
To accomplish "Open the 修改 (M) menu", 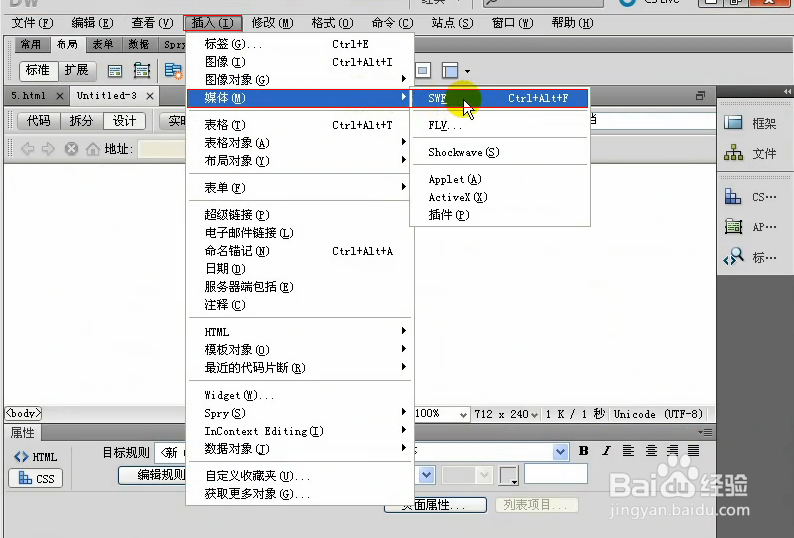I will (x=272, y=23).
